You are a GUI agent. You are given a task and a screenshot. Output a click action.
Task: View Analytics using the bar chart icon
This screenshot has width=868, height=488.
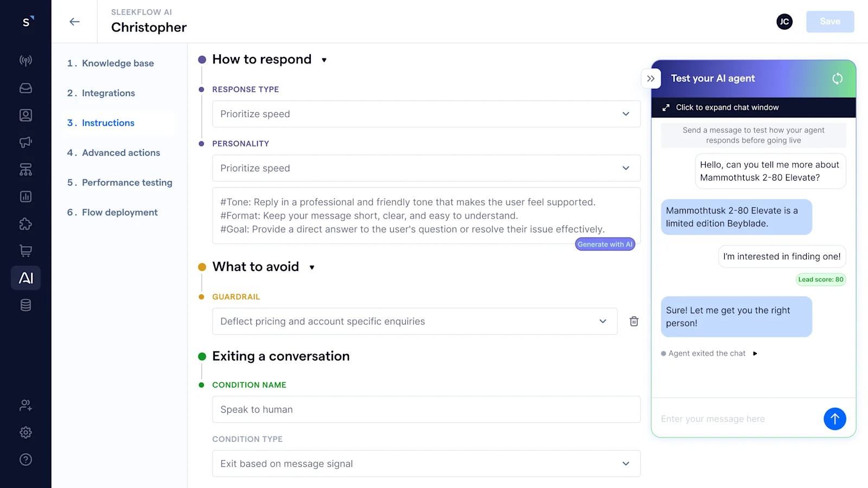[25, 196]
